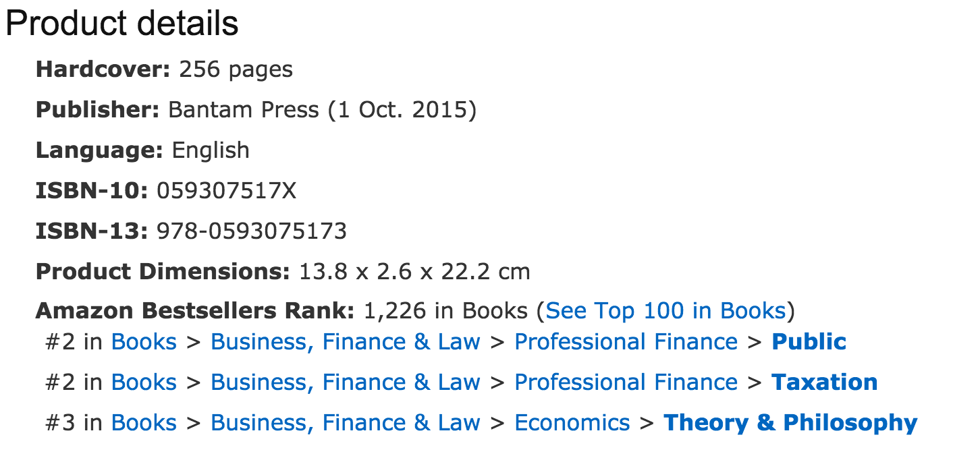Open Professional Finance link in Public row
Image resolution: width=980 pixels, height=456 pixels.
[626, 342]
